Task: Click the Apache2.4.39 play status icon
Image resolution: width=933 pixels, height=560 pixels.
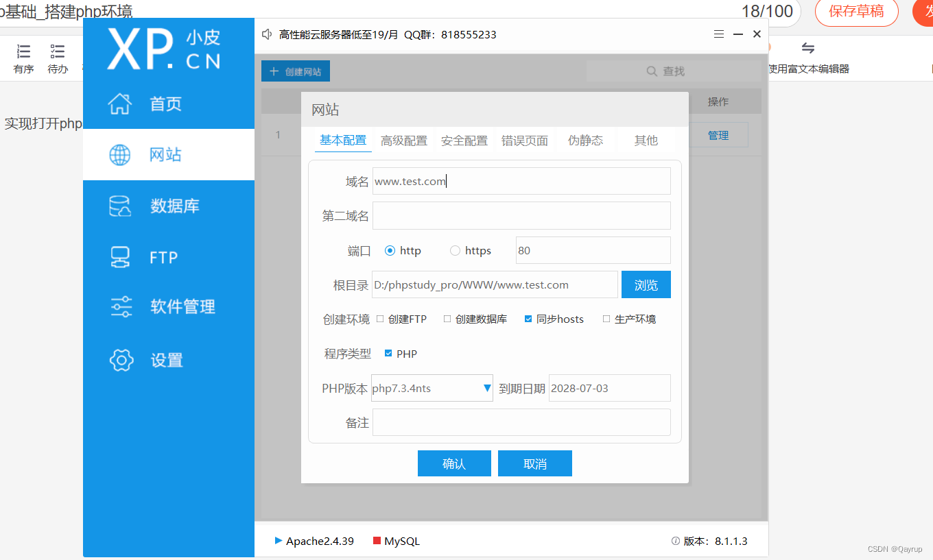Action: point(279,541)
